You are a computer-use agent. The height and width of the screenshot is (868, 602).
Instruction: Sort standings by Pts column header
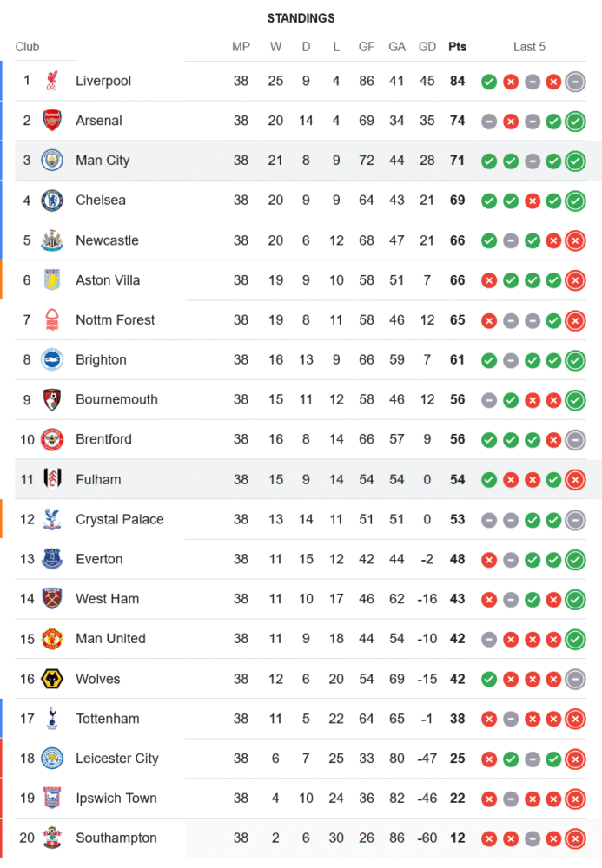click(457, 47)
